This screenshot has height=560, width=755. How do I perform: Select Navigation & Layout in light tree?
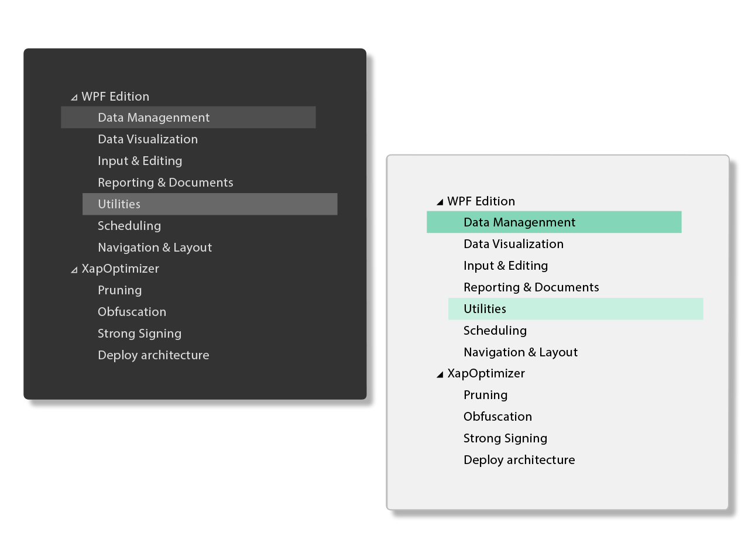(521, 352)
